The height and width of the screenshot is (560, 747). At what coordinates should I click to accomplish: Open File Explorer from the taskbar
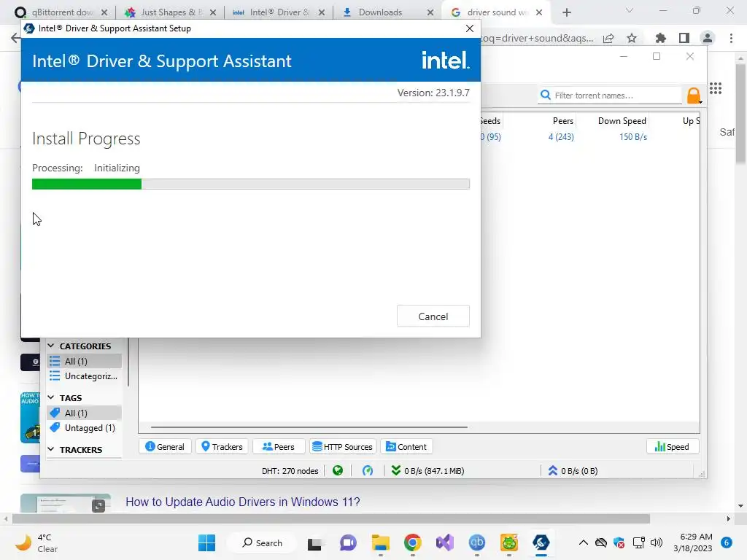[x=380, y=542]
